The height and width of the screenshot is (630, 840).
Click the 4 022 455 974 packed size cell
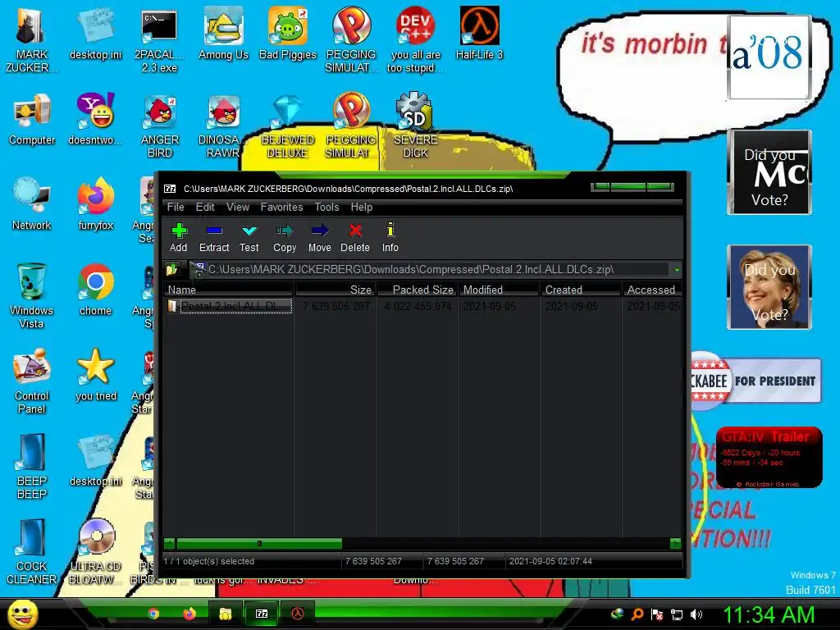click(418, 307)
